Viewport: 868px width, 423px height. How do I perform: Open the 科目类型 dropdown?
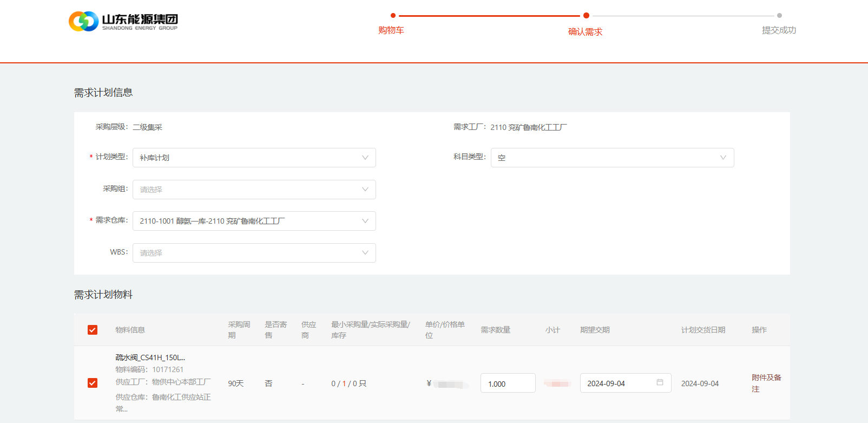click(x=611, y=158)
